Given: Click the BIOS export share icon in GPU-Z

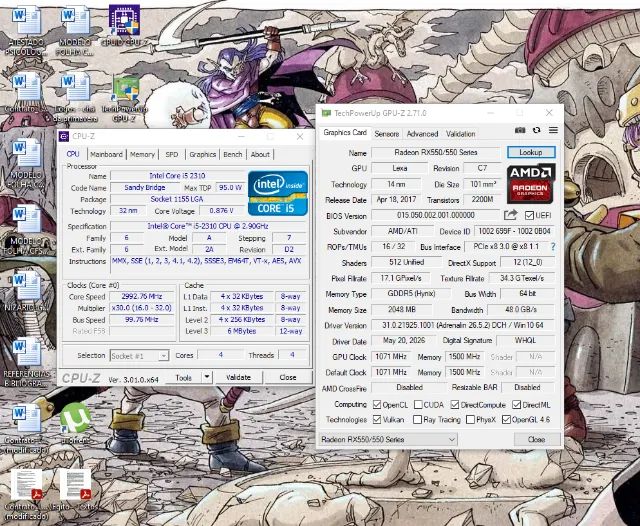Looking at the screenshot, I should (x=510, y=215).
